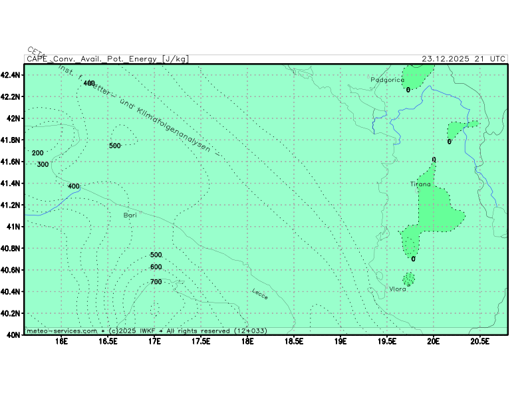Image resolution: width=532 pixels, height=399 pixels.
Task: Click the Vlora city label
Action: pos(397,289)
